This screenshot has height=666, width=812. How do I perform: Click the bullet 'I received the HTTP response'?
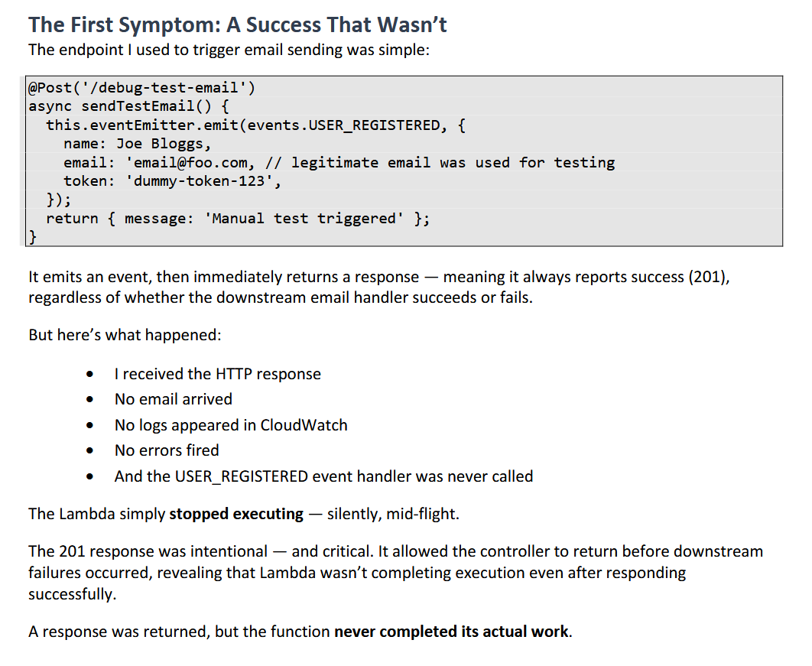[x=217, y=374]
